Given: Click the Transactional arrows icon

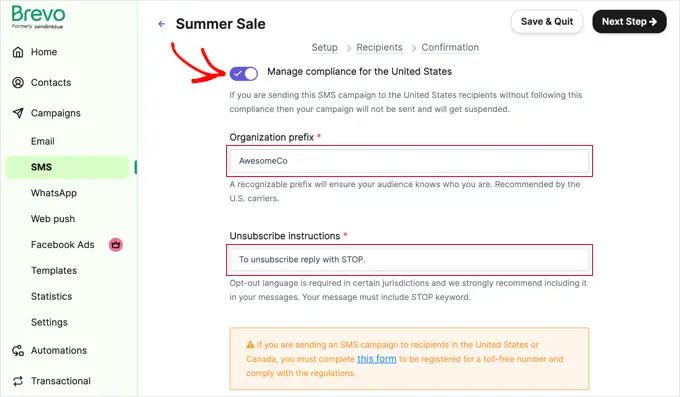Looking at the screenshot, I should click(18, 381).
